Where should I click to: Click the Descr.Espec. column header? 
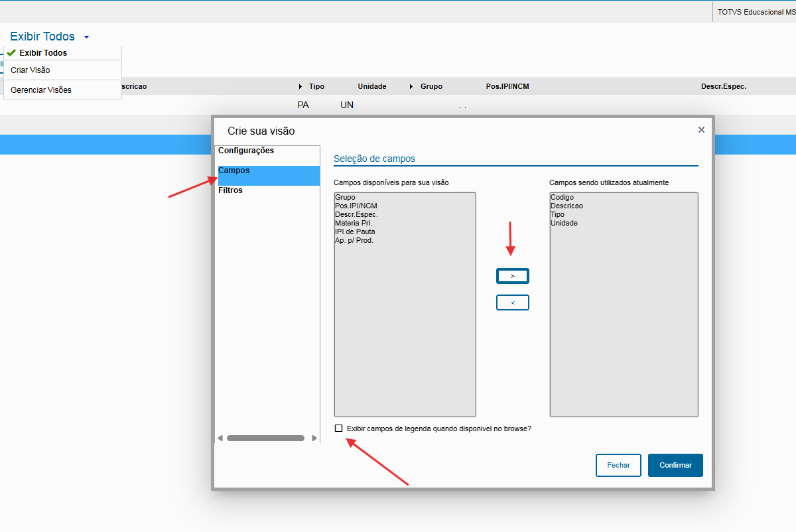pyautogui.click(x=724, y=86)
